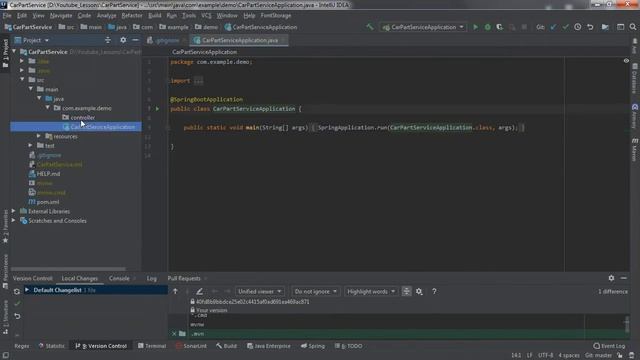The height and width of the screenshot is (360, 640).
Task: Toggle collapse unchanged fragments in diff viewer
Action: click(407, 291)
